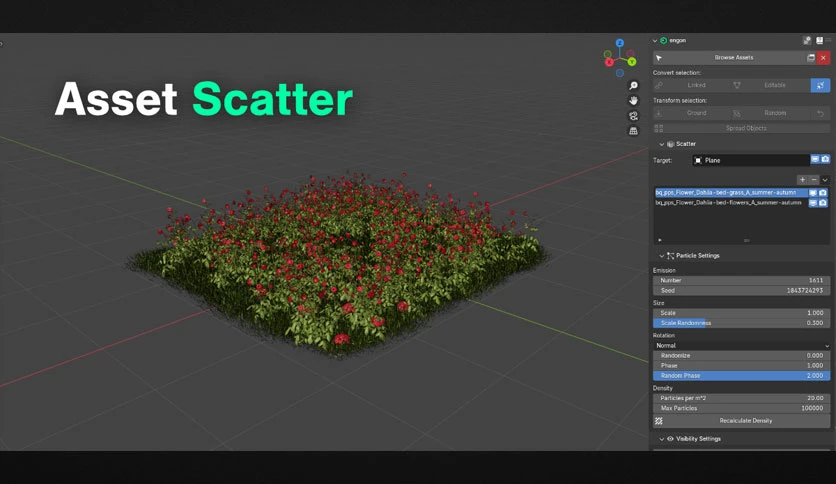Click the blue Z axis gizmo circle
The image size is (836, 484).
(620, 43)
